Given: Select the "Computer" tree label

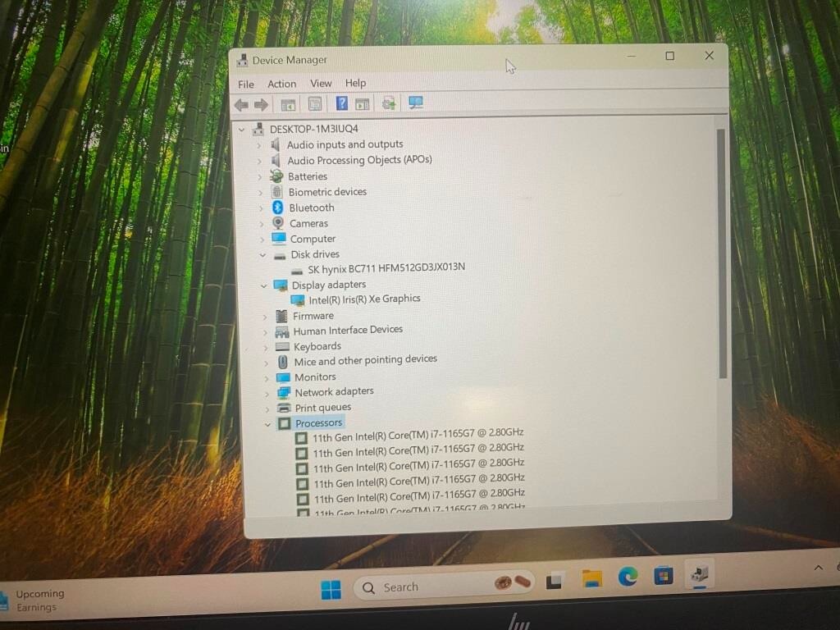Looking at the screenshot, I should click(x=313, y=239).
